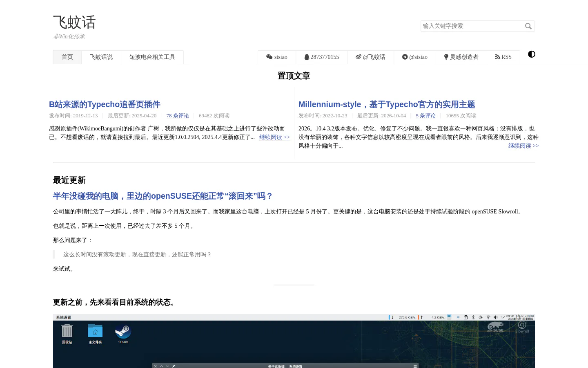
Task: Open the Telegram @stsiao link
Action: [415, 57]
